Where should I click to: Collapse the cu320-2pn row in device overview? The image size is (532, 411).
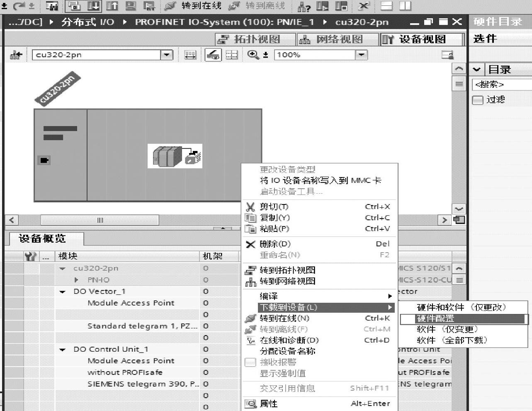click(x=63, y=269)
